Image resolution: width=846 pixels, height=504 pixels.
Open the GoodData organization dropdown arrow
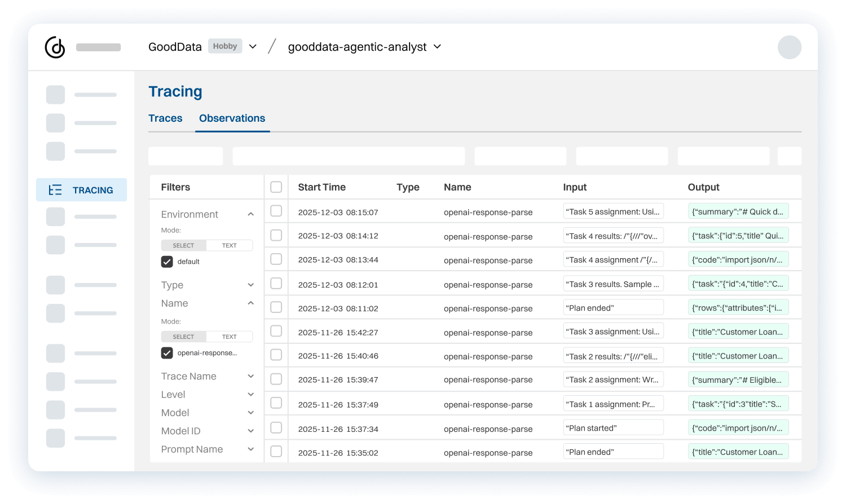253,47
